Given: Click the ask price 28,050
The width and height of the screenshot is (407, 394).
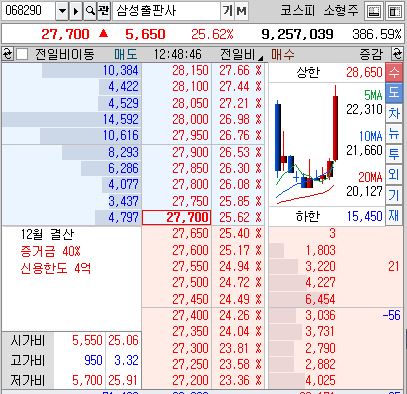Looking at the screenshot, I should click(190, 103).
